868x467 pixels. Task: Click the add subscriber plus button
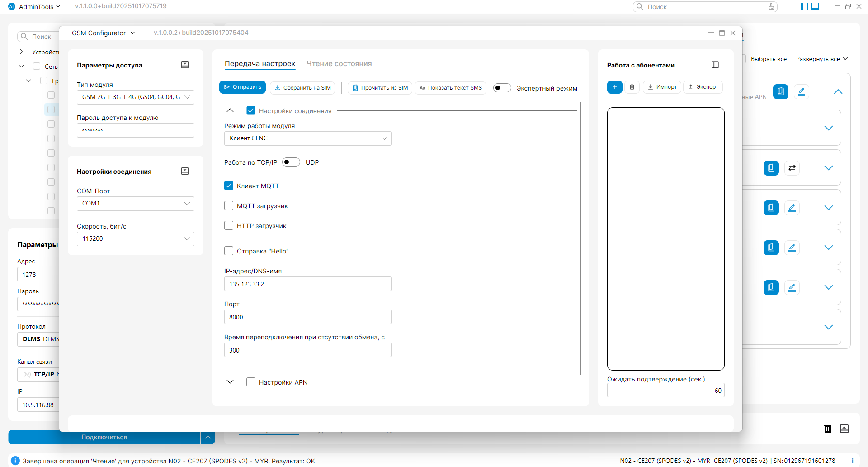(x=614, y=87)
